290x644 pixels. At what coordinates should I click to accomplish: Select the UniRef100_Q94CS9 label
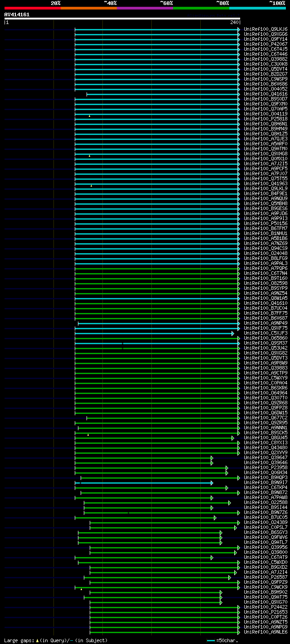click(x=266, y=248)
